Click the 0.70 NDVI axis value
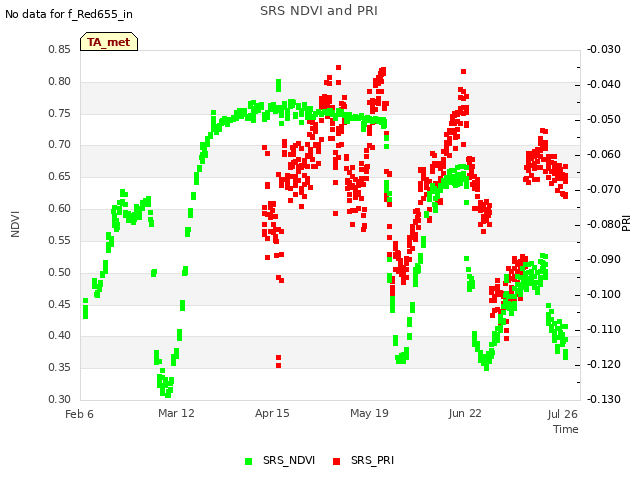This screenshot has width=640, height=480. pos(60,145)
